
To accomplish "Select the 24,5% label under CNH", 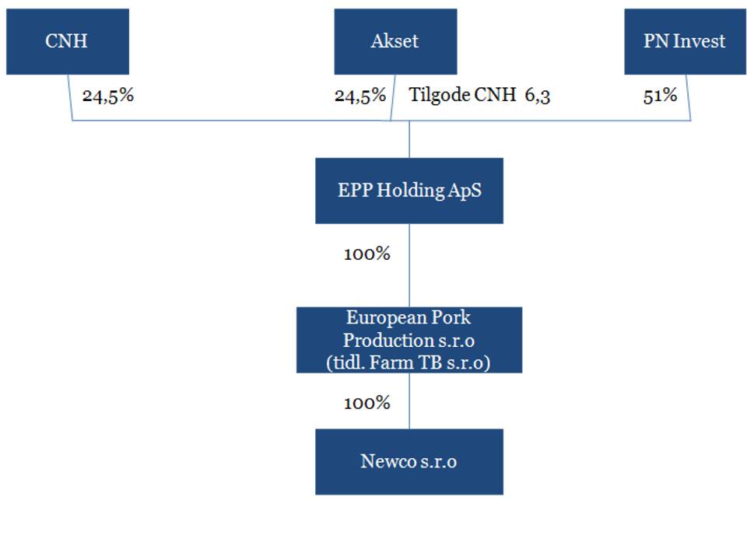I will click(108, 95).
